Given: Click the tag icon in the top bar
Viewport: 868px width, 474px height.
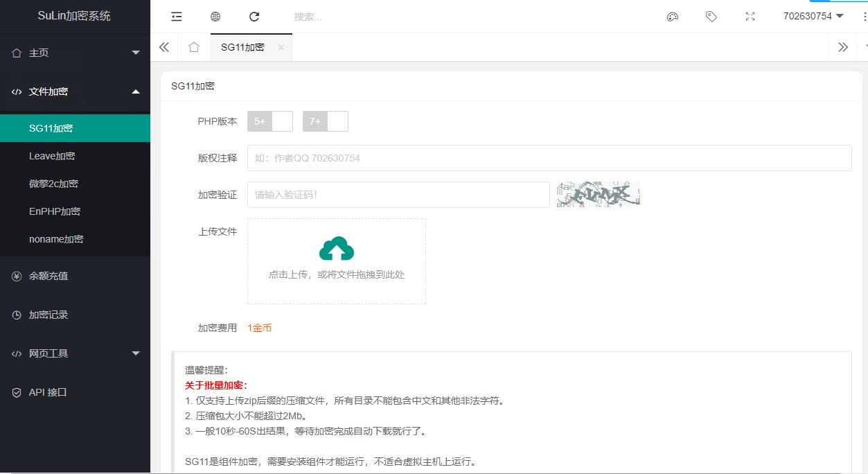Looking at the screenshot, I should pos(711,16).
